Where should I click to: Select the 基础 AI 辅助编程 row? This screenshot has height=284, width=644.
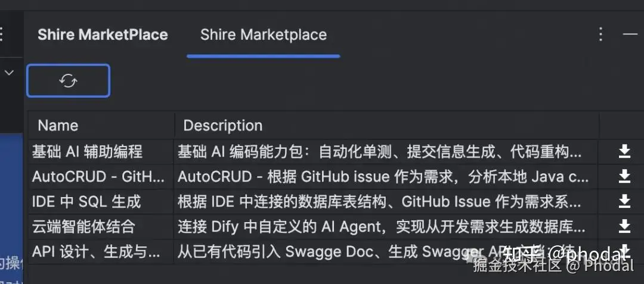(87, 152)
